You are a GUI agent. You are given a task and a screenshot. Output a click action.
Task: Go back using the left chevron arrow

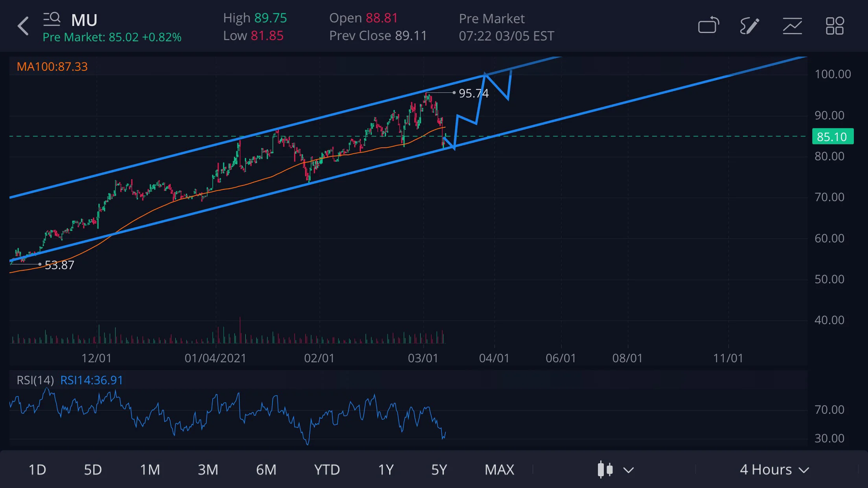tap(23, 26)
